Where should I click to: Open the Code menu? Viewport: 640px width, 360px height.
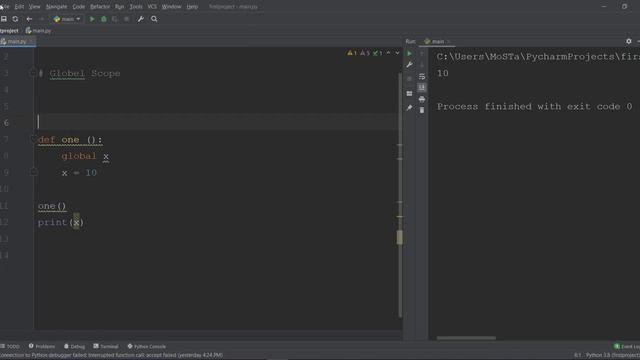click(78, 7)
